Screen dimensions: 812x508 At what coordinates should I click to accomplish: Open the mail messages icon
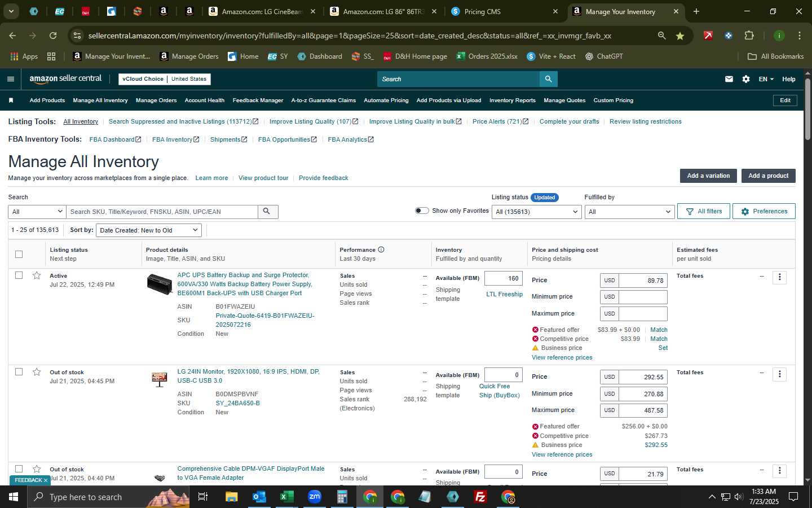pyautogui.click(x=729, y=79)
